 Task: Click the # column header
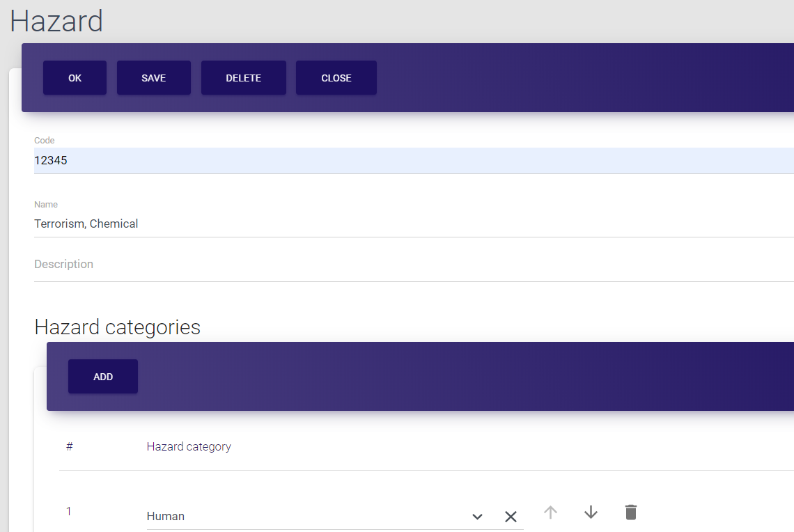click(69, 446)
